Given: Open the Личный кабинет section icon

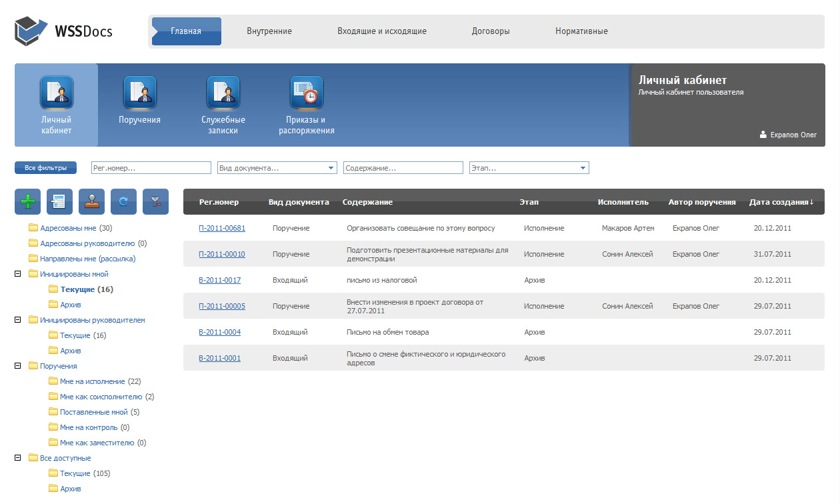Looking at the screenshot, I should 56,93.
